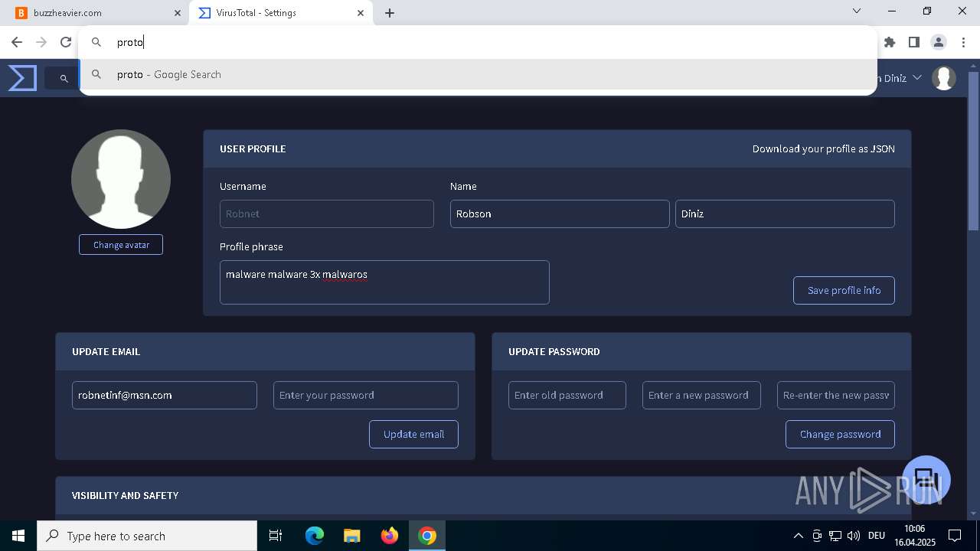Click the Update email button
Image resolution: width=980 pixels, height=551 pixels.
pyautogui.click(x=413, y=434)
